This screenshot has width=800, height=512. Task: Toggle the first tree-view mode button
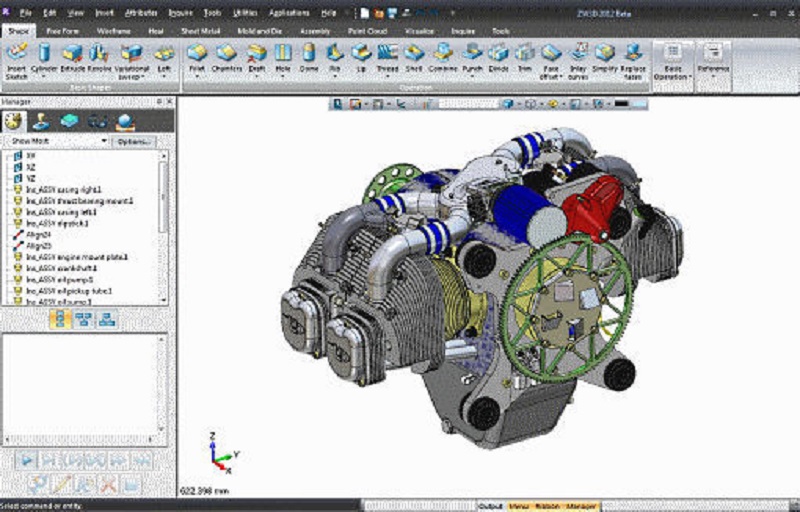[x=60, y=320]
